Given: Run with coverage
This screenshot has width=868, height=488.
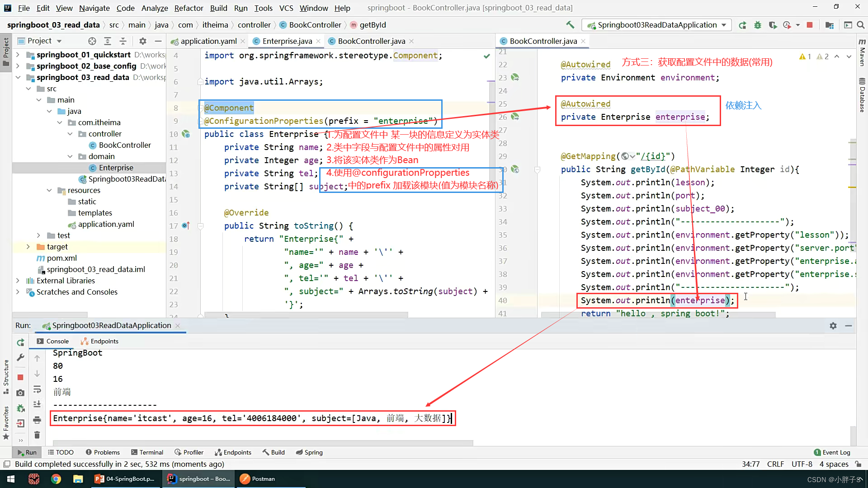Looking at the screenshot, I should (x=773, y=25).
